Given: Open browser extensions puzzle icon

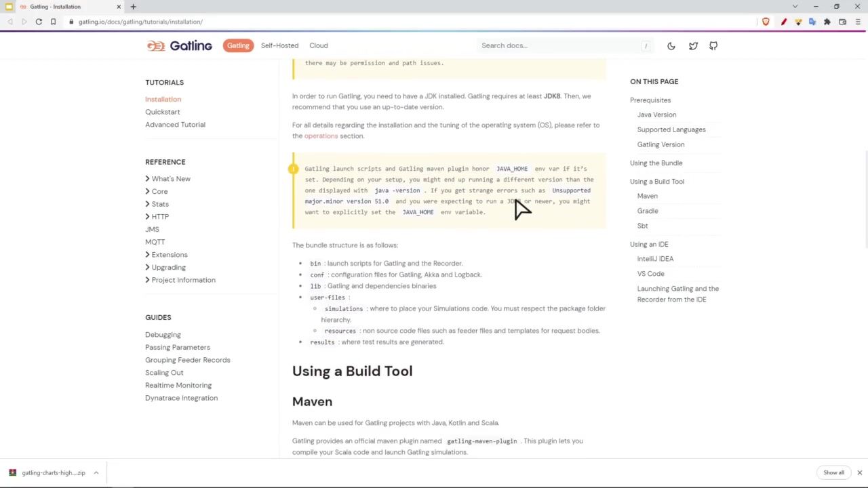Looking at the screenshot, I should pyautogui.click(x=827, y=22).
